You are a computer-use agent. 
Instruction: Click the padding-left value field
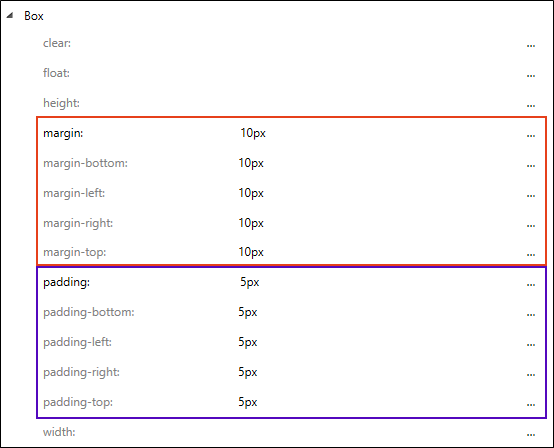[378, 342]
